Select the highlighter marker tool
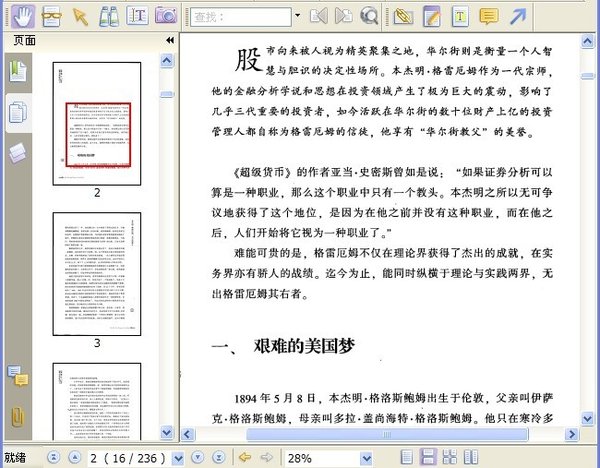Viewport: 600px width, 468px height. [x=403, y=16]
